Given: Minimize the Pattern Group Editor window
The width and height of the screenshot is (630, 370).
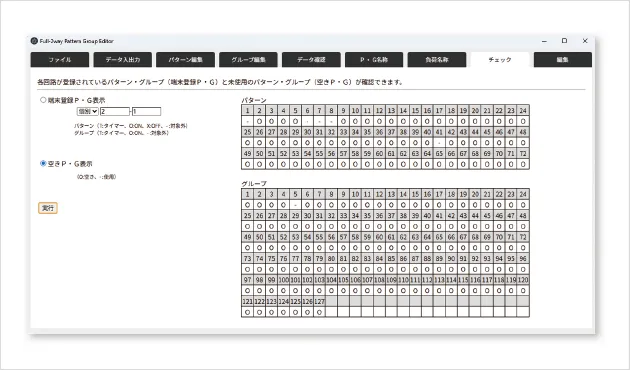Looking at the screenshot, I should [544, 41].
